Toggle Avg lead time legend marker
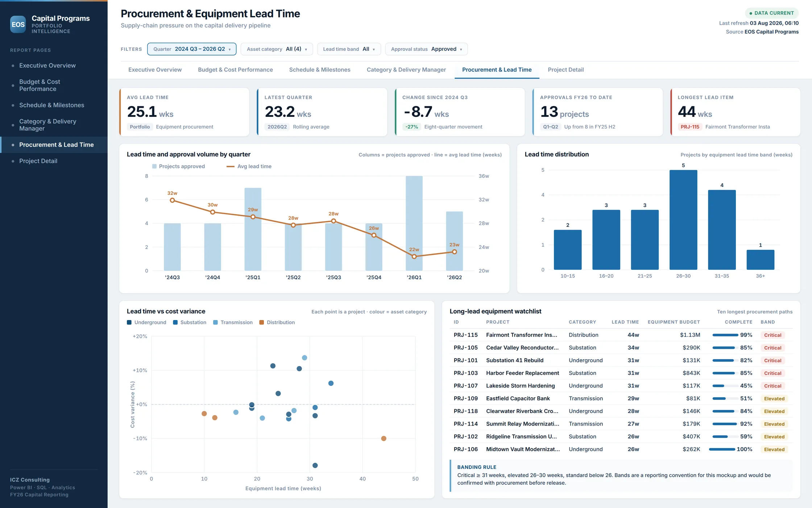812x508 pixels. pyautogui.click(x=230, y=166)
